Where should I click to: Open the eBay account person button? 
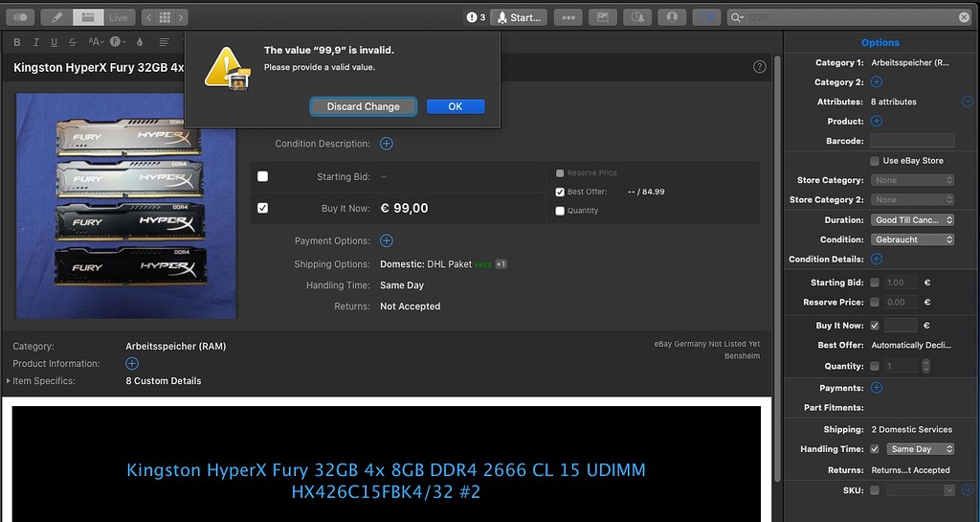672,17
